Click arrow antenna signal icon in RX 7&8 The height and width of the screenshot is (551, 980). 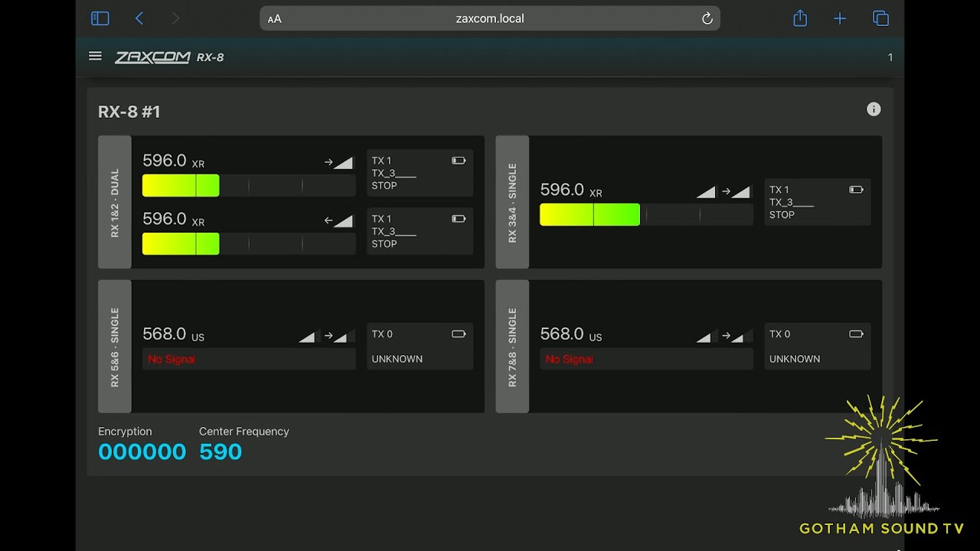click(x=735, y=336)
